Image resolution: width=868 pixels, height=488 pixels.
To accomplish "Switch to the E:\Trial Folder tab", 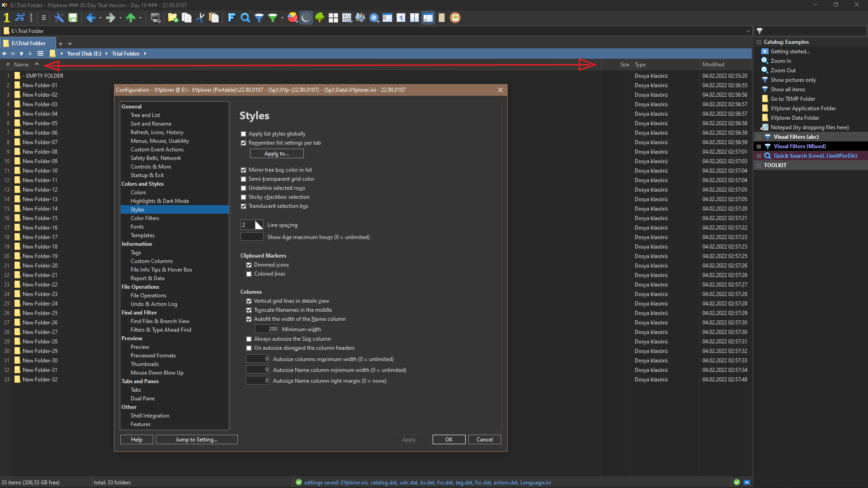I will coord(28,43).
